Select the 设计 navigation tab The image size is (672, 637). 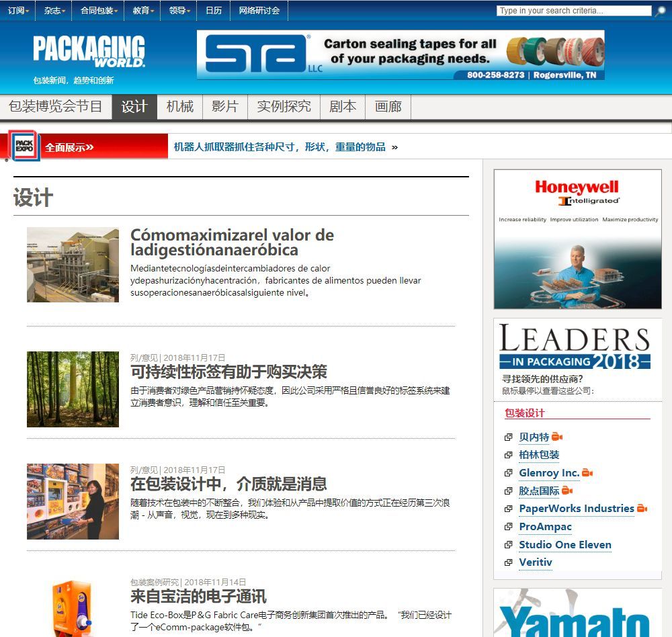(134, 106)
